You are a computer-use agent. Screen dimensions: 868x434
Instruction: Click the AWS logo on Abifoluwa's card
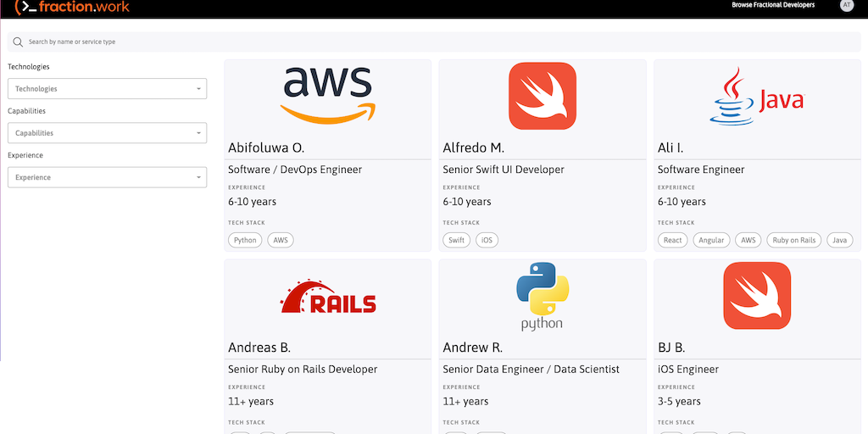pos(327,95)
